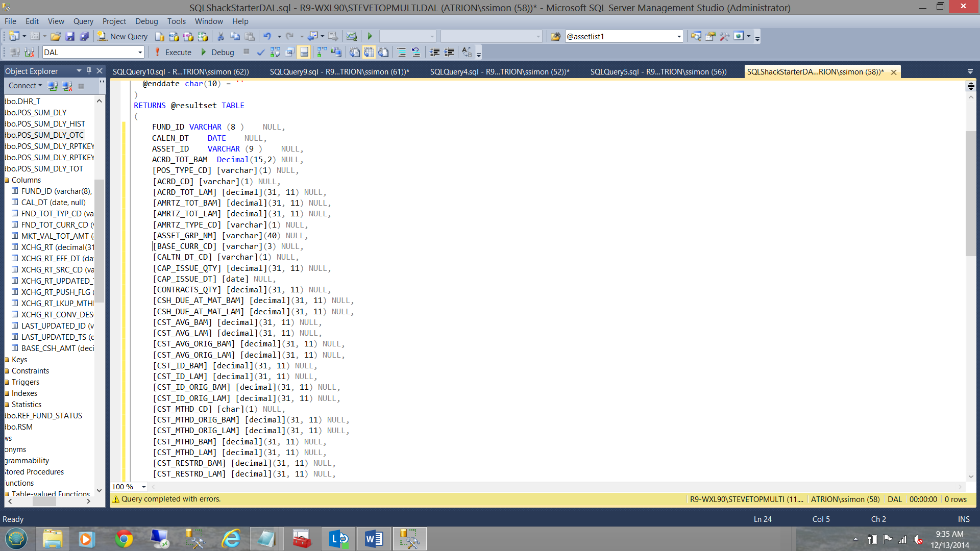This screenshot has width=980, height=551.
Task: Open the DAL database dropdown
Action: 140,52
